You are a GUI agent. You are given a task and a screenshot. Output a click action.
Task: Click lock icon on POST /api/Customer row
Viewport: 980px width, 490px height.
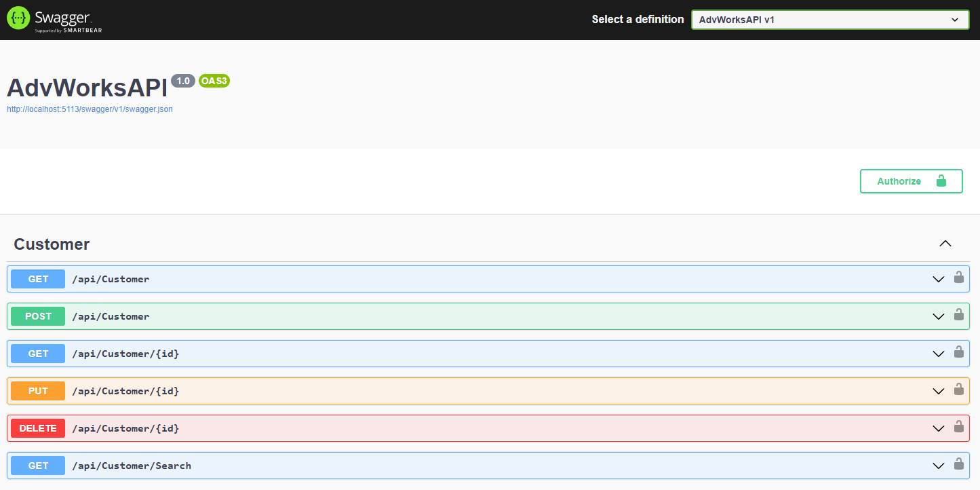(x=958, y=314)
